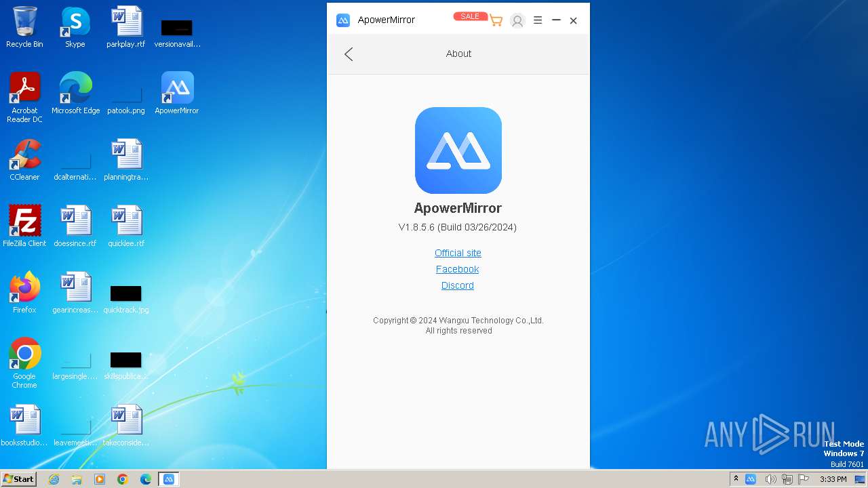Open File Explorer from taskbar

[x=77, y=479]
